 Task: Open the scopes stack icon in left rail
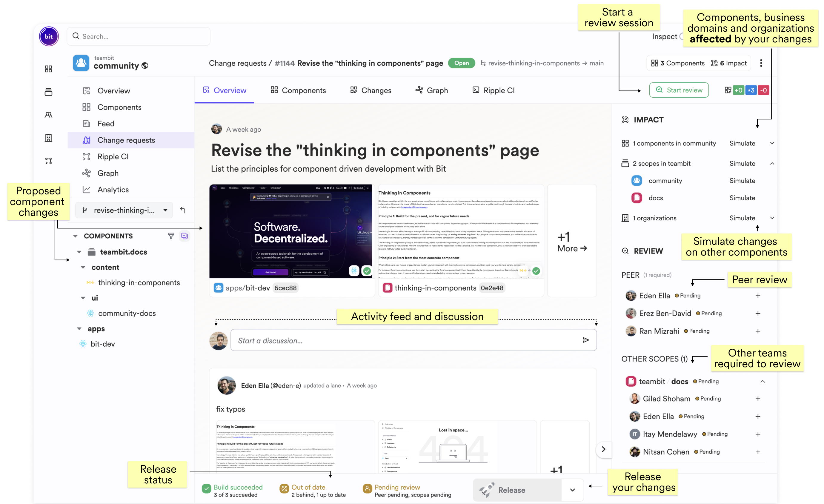click(x=48, y=92)
